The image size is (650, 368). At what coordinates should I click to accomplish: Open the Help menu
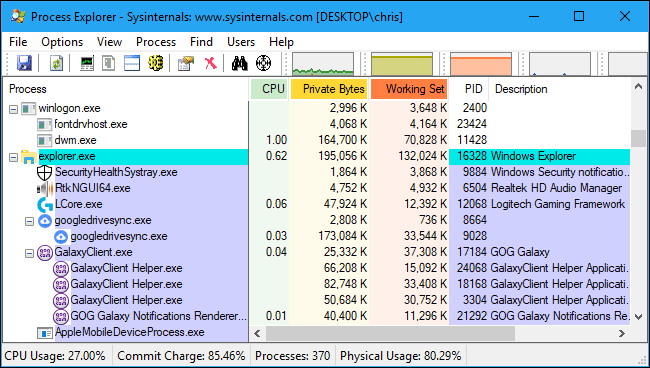point(281,42)
